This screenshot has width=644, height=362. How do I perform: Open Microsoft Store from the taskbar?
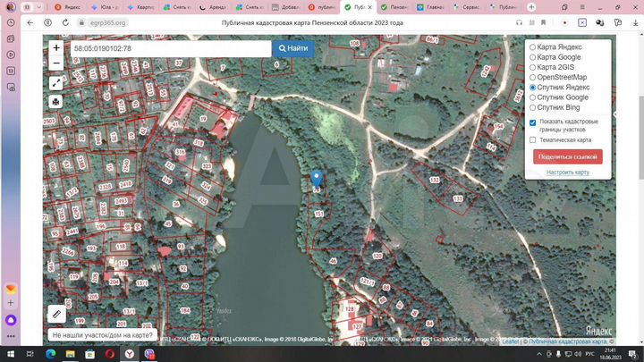click(90, 354)
